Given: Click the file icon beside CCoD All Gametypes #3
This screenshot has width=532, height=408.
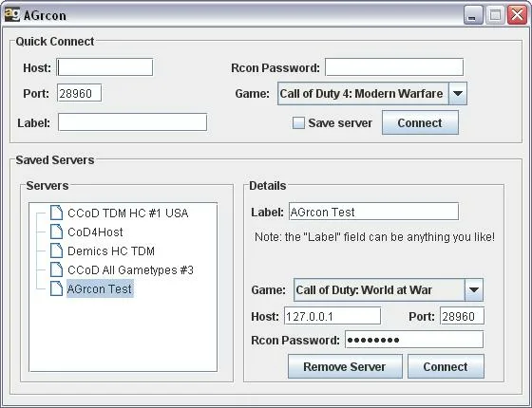Looking at the screenshot, I should tap(56, 269).
